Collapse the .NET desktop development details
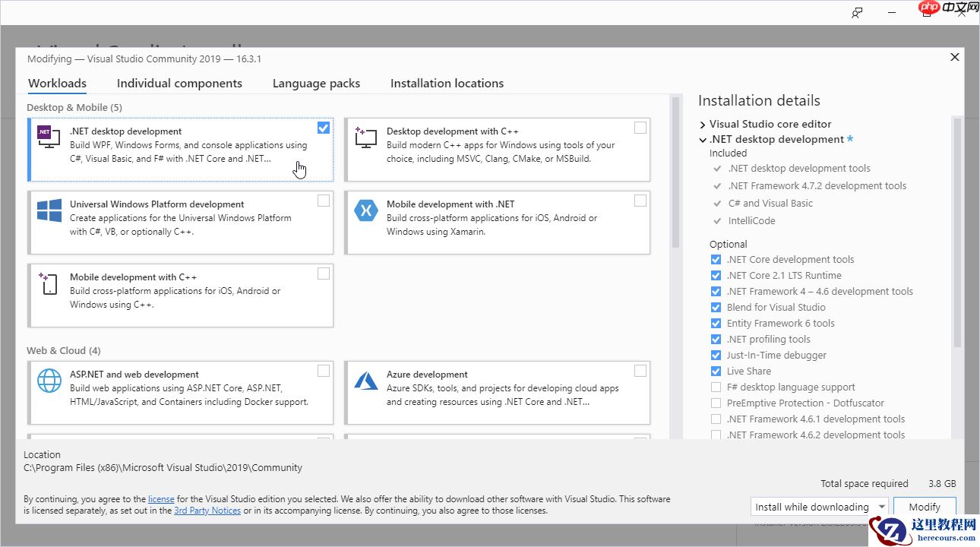The width and height of the screenshot is (980, 547). tap(703, 140)
